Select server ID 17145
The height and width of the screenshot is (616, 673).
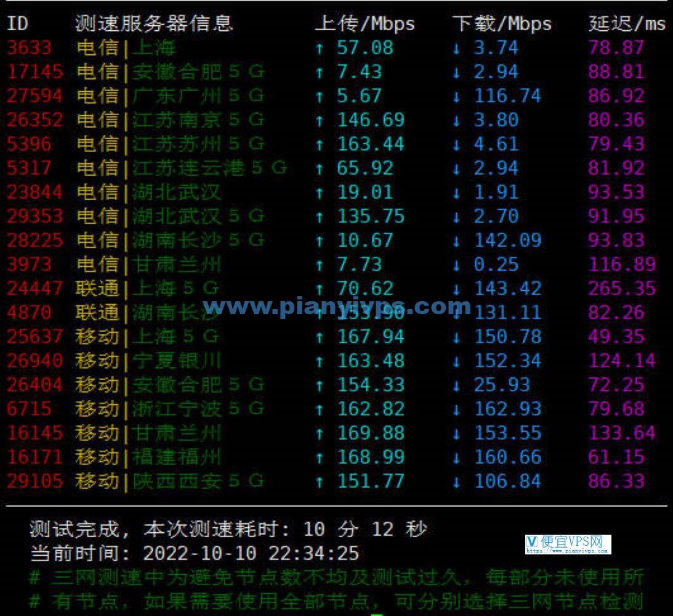tap(34, 71)
